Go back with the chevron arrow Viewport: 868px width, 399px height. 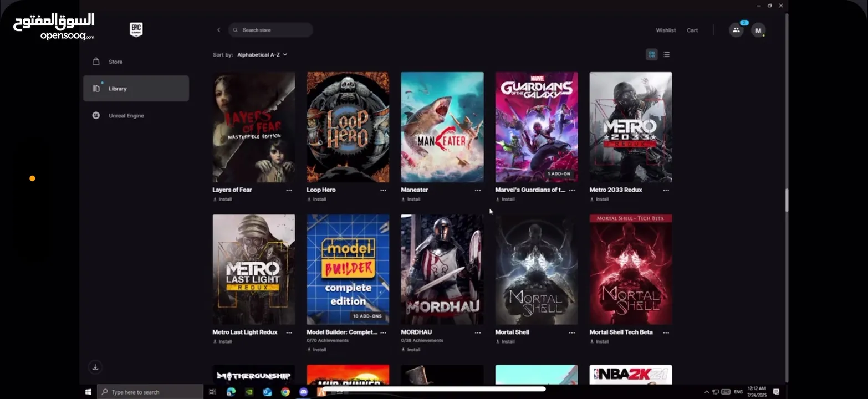[x=218, y=30]
